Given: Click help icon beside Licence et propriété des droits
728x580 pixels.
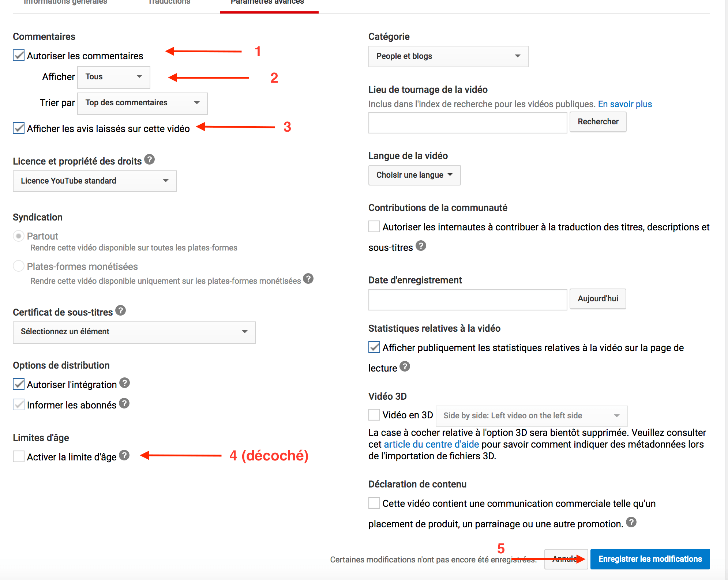Looking at the screenshot, I should (x=149, y=159).
